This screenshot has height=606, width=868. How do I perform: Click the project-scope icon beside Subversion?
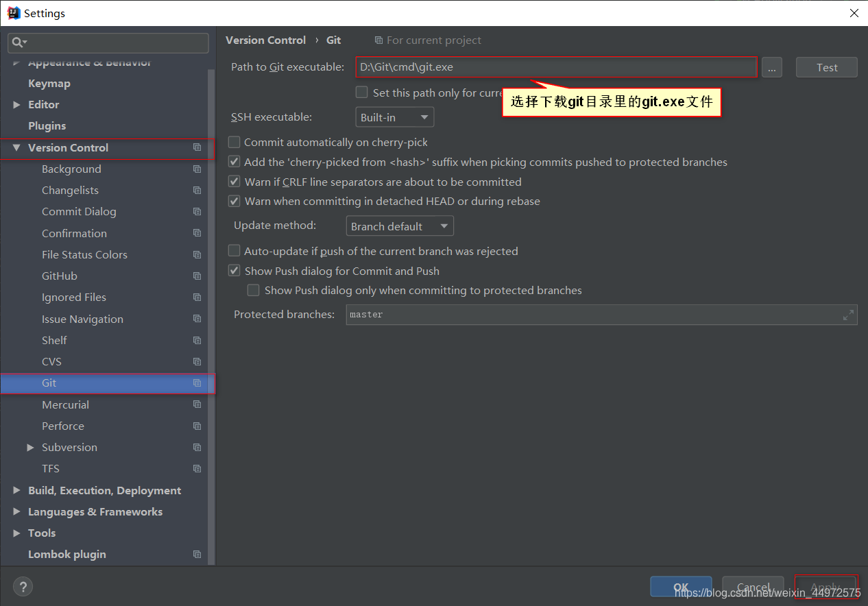197,447
